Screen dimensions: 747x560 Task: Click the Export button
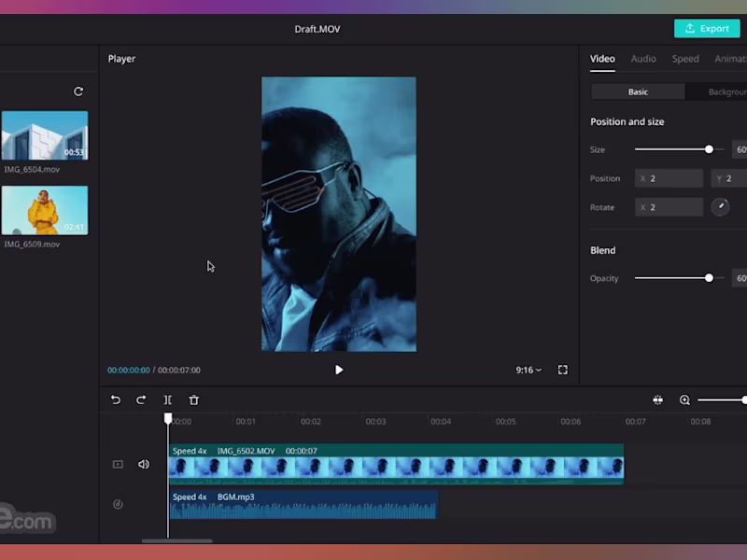click(707, 28)
